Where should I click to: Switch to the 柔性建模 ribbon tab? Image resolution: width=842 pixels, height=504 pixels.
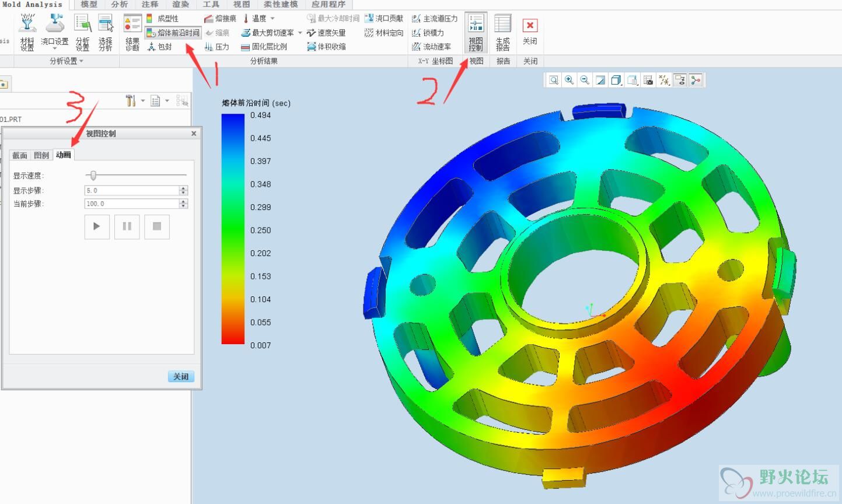pyautogui.click(x=281, y=5)
